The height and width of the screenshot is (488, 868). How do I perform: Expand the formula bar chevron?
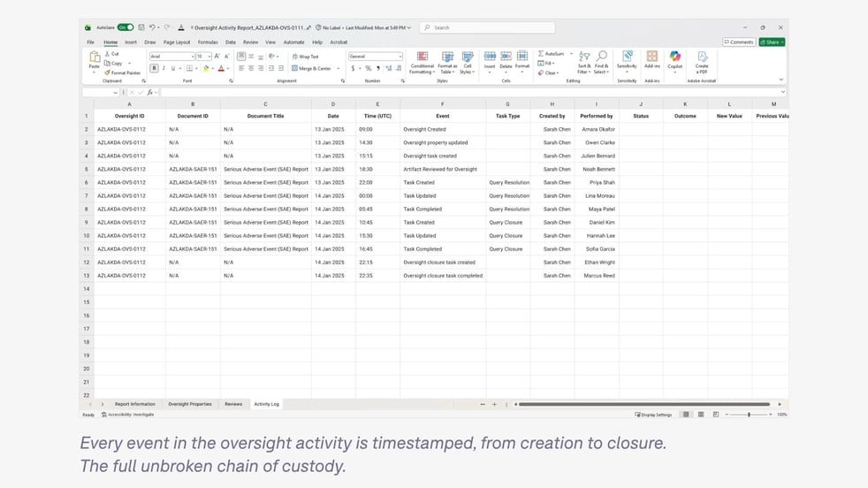coord(783,92)
